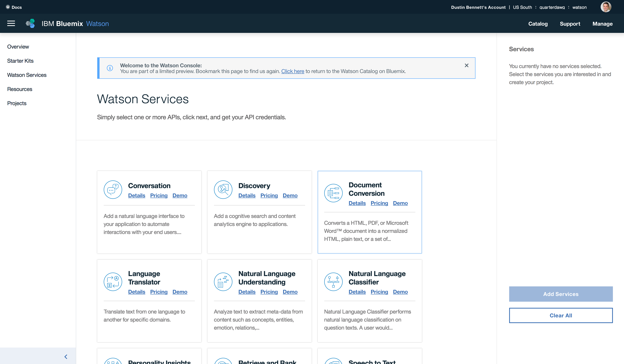Open the hamburger navigation menu
This screenshot has height=364, width=624.
click(x=11, y=24)
